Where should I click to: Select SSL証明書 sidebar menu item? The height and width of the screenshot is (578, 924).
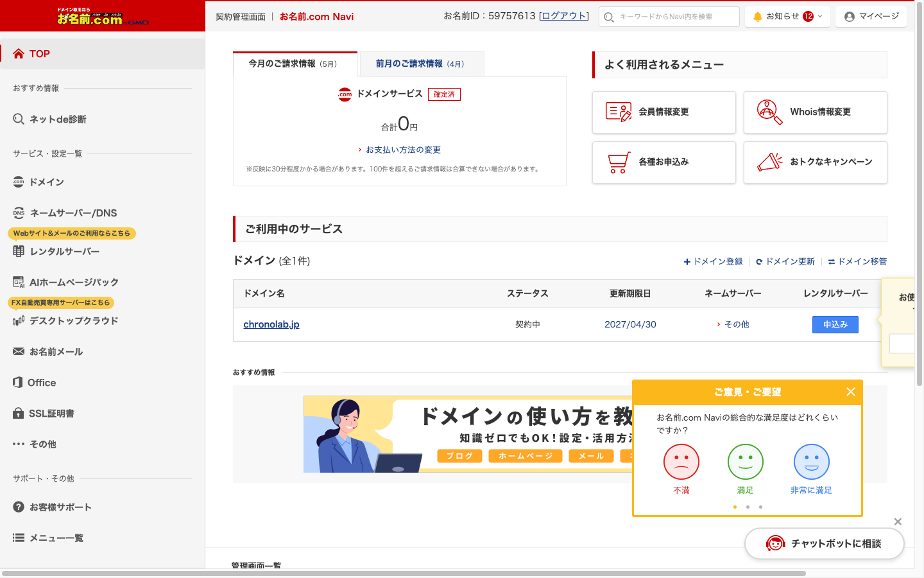102,413
